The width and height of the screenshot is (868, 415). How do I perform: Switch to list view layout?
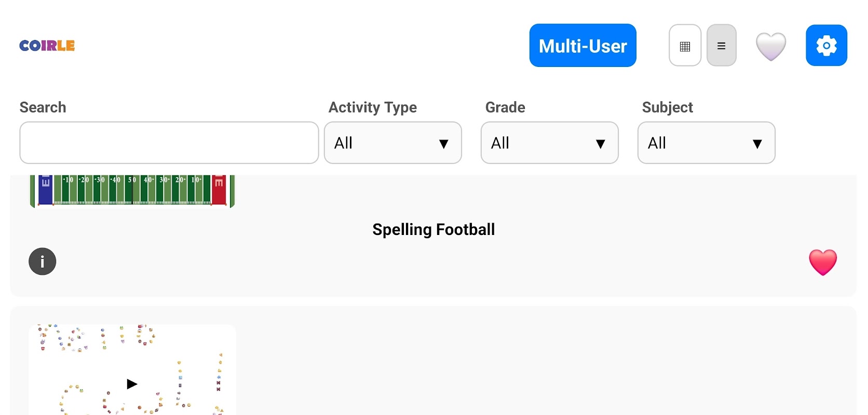click(721, 46)
